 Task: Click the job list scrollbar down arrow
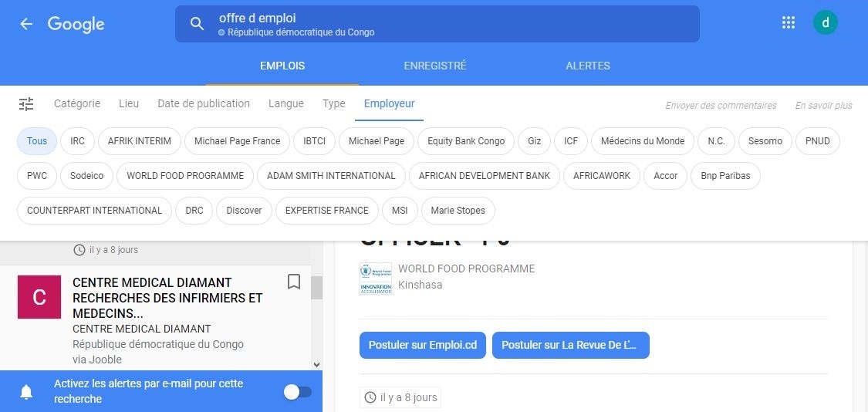tap(316, 364)
